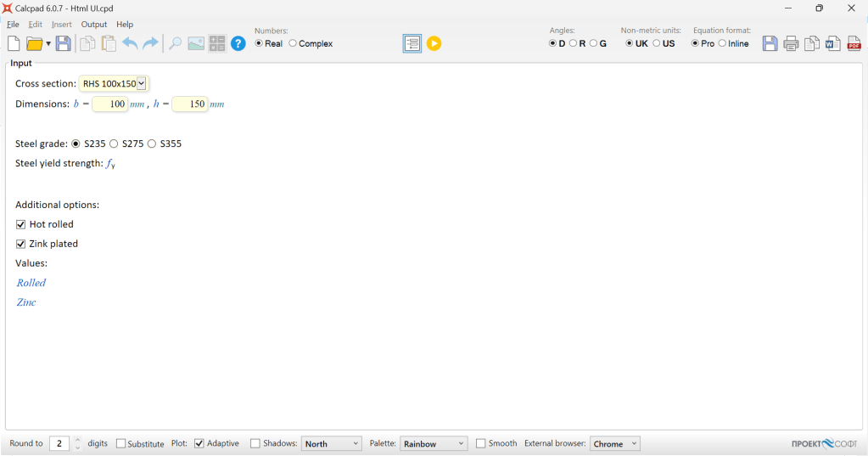Open the Output menu
The image size is (868, 456).
coord(94,25)
